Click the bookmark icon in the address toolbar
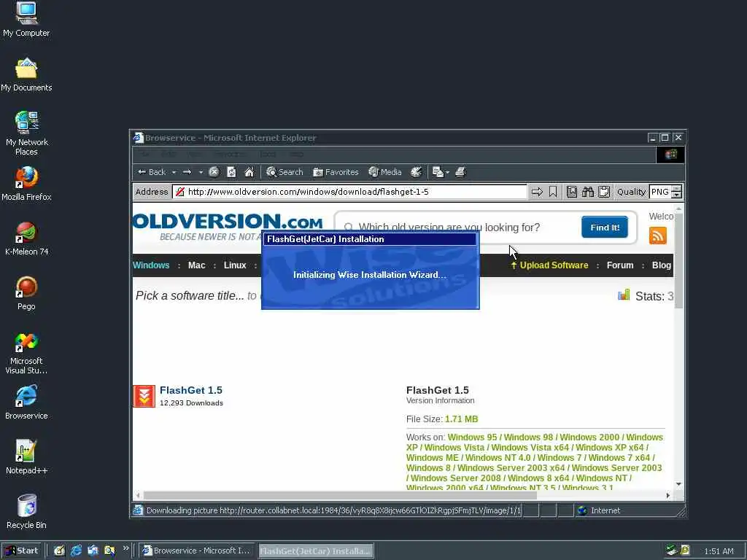The image size is (747, 560). tap(553, 192)
